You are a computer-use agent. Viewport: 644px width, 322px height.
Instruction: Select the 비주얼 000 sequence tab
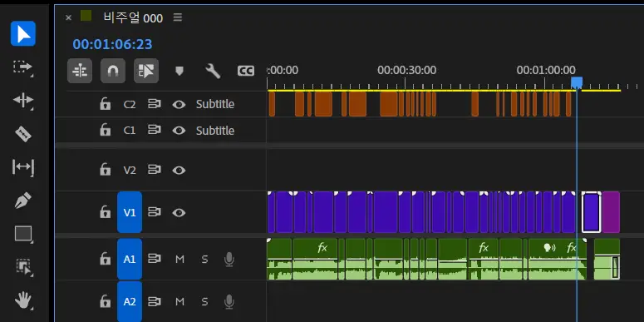tap(133, 17)
